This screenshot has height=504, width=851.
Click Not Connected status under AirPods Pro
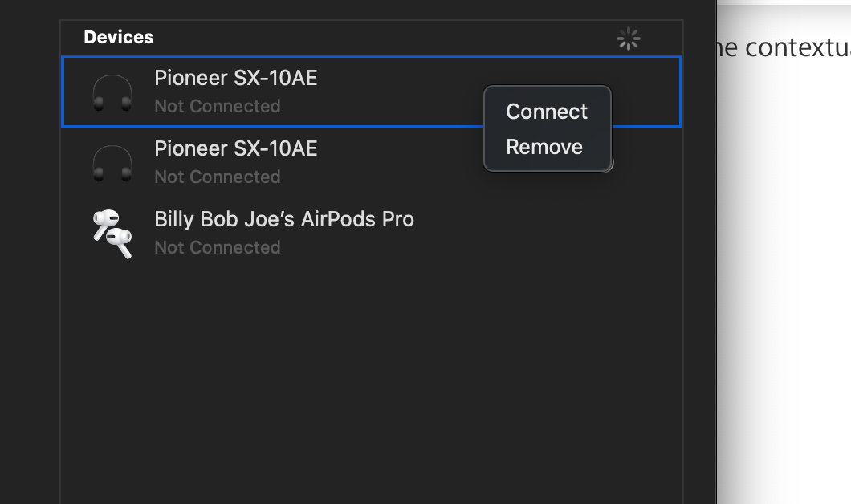217,247
